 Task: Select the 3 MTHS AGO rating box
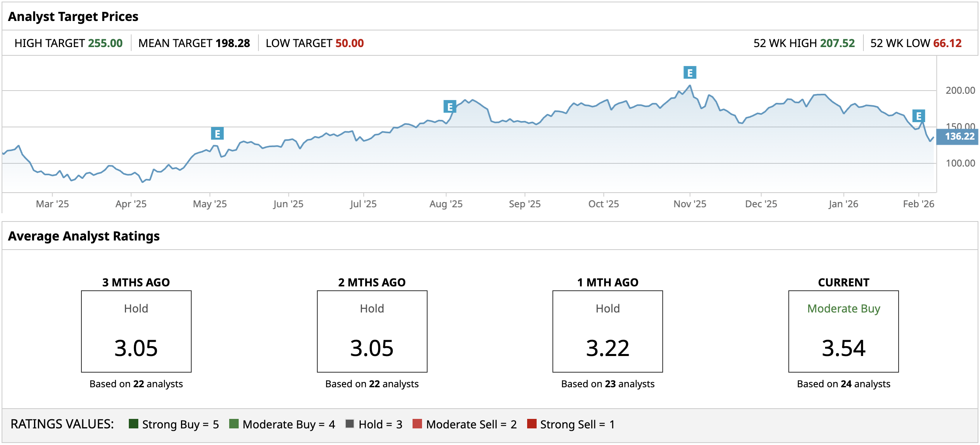coord(136,331)
